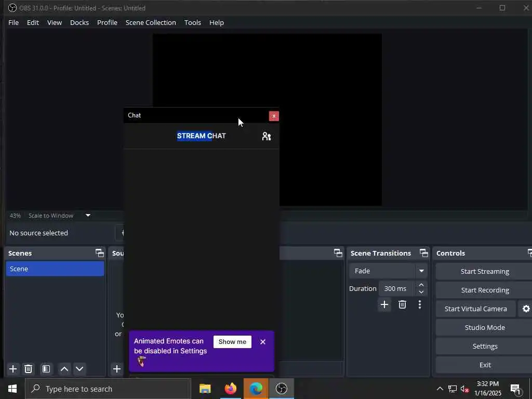Viewport: 532px width, 399px height.
Task: Open the chat community users list icon
Action: [267, 136]
